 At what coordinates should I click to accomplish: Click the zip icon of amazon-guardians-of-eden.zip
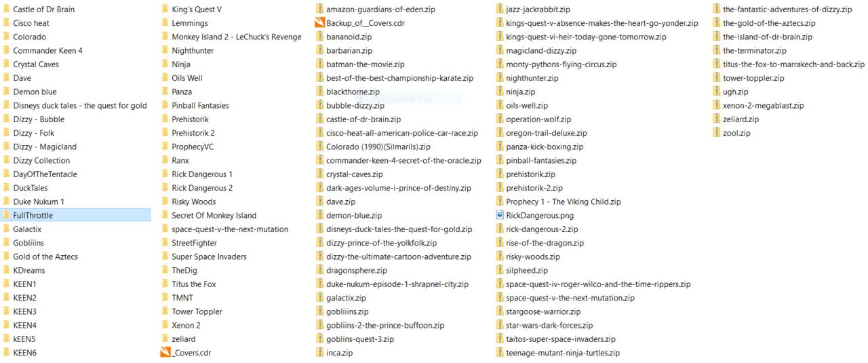(x=320, y=9)
